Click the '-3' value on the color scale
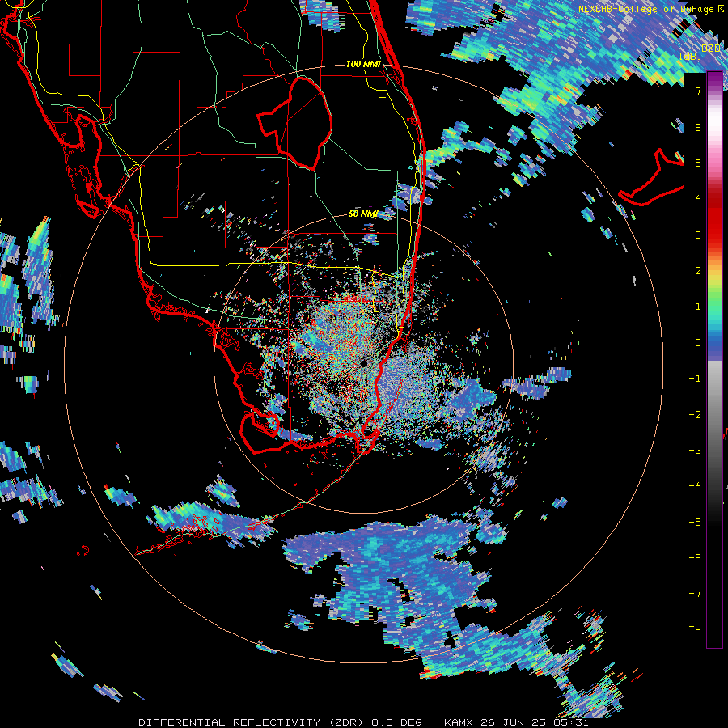The image size is (728, 728). [x=695, y=450]
